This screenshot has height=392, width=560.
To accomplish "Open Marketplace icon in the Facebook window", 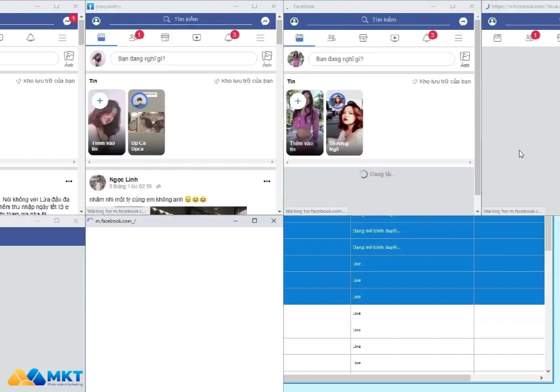I will pyautogui.click(x=363, y=38).
